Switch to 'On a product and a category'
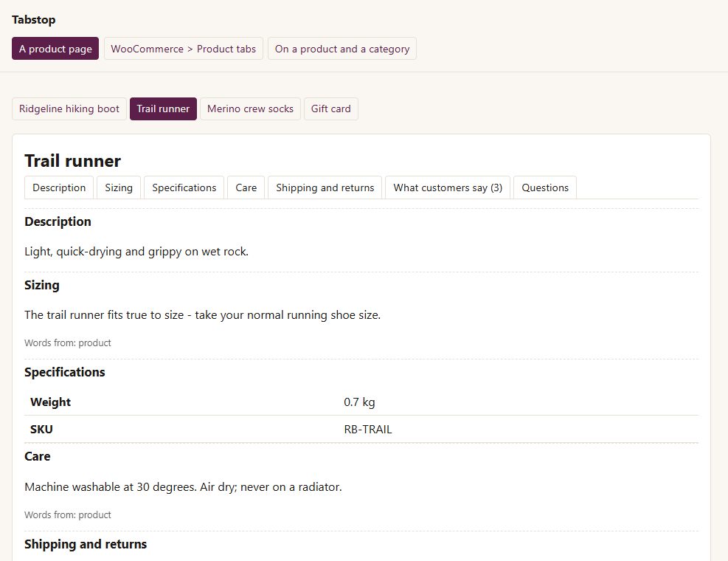This screenshot has width=728, height=561. pyautogui.click(x=342, y=49)
